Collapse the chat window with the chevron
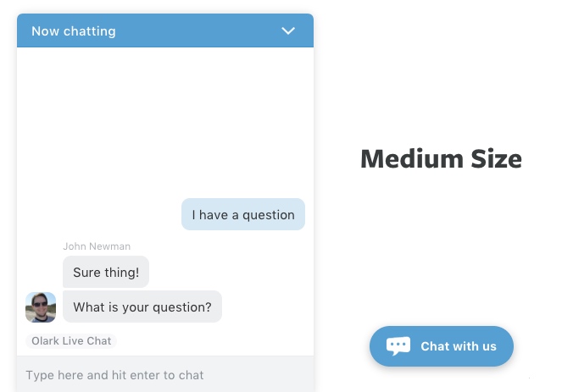Image resolution: width=562 pixels, height=392 pixels. pyautogui.click(x=288, y=31)
